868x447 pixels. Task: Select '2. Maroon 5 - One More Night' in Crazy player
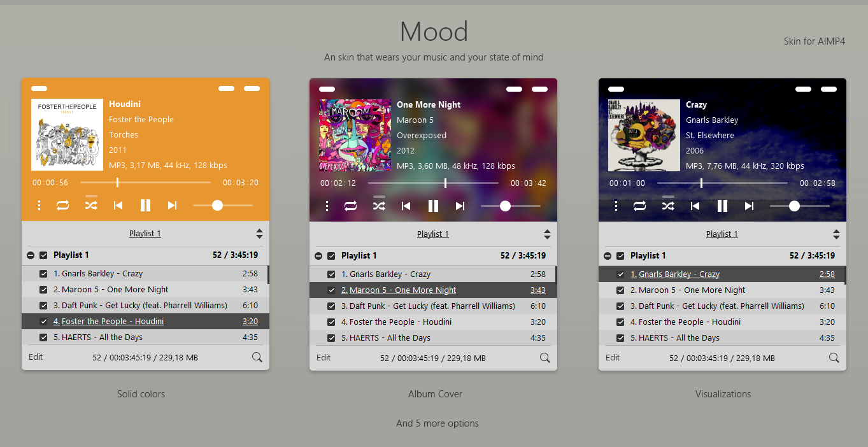[x=722, y=290]
